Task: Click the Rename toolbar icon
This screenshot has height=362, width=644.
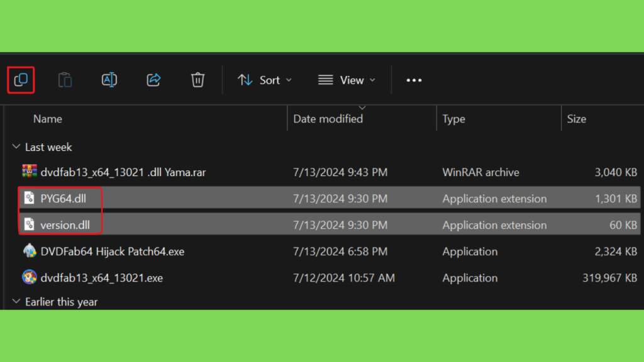Action: click(x=109, y=80)
